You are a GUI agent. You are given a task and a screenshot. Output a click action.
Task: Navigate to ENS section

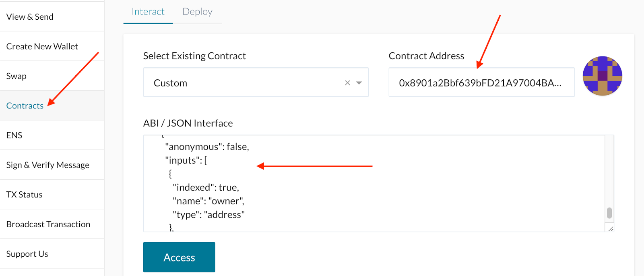coord(14,135)
